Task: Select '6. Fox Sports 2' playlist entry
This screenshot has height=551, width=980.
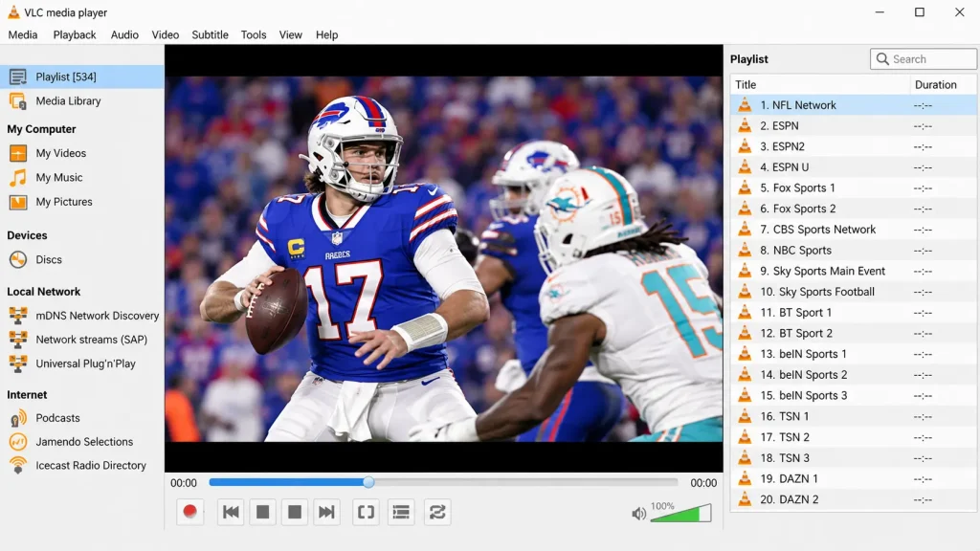Action: pos(853,209)
